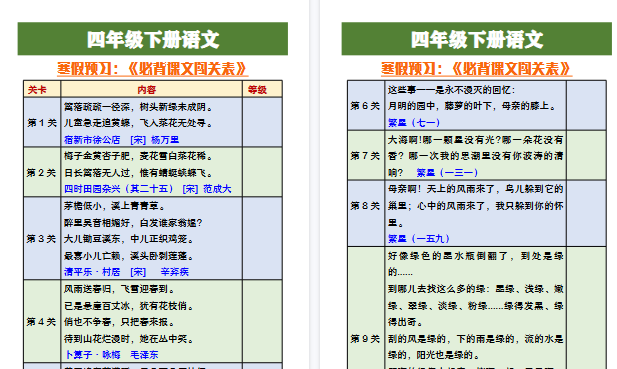This screenshot has width=617, height=369.
Task: Click the line 待到山花烂漫时,她在丛中笑。
Action: (x=129, y=339)
